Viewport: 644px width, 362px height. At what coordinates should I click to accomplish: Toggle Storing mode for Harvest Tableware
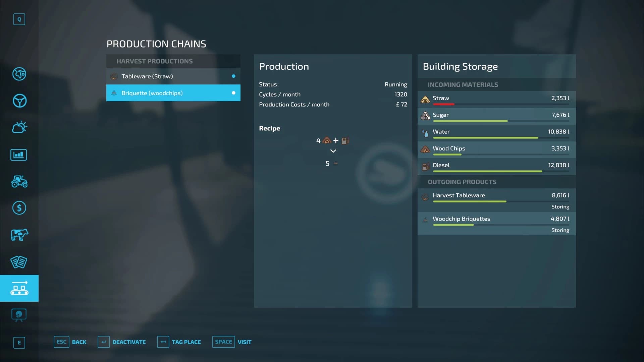coord(560,207)
